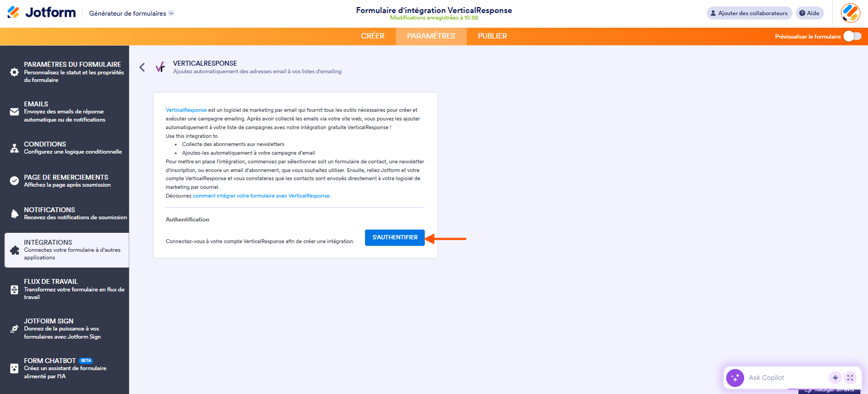Click the Notifications bell icon
This screenshot has width=868, height=394.
[x=15, y=214]
